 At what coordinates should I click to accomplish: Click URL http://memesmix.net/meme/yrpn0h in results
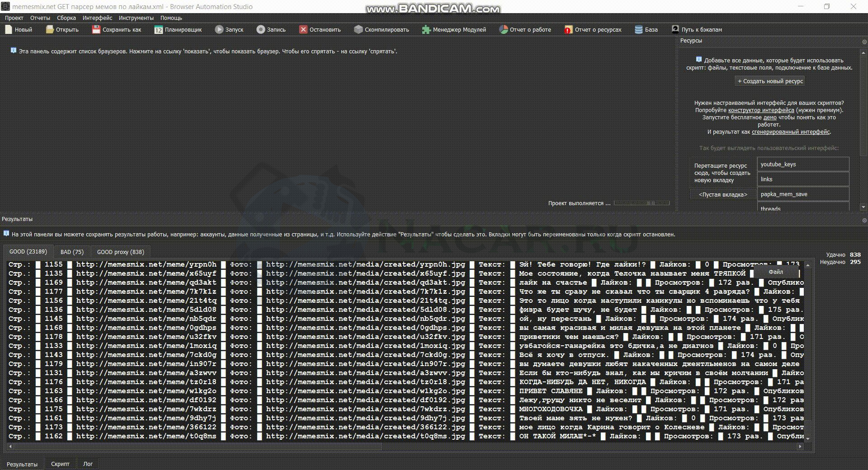click(146, 264)
